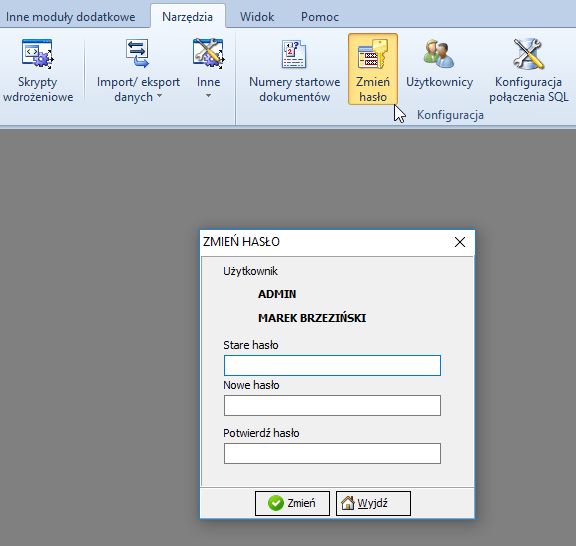Click into the Nowe hasło field
576x546 pixels.
tap(332, 406)
